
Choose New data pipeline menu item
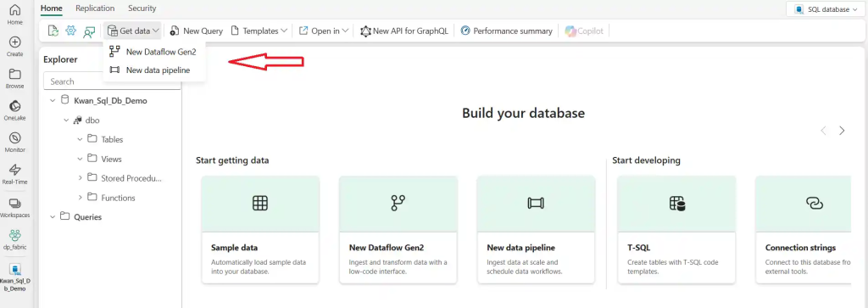pyautogui.click(x=154, y=70)
